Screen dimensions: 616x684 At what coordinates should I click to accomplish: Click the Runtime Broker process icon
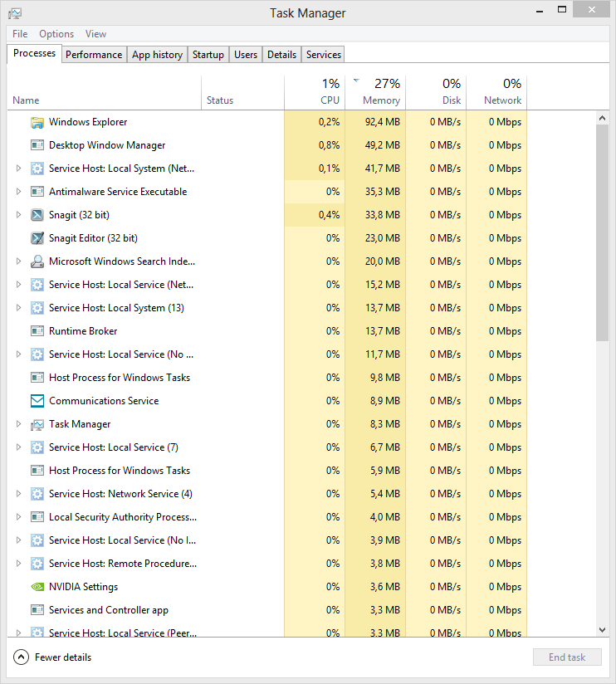(x=37, y=331)
